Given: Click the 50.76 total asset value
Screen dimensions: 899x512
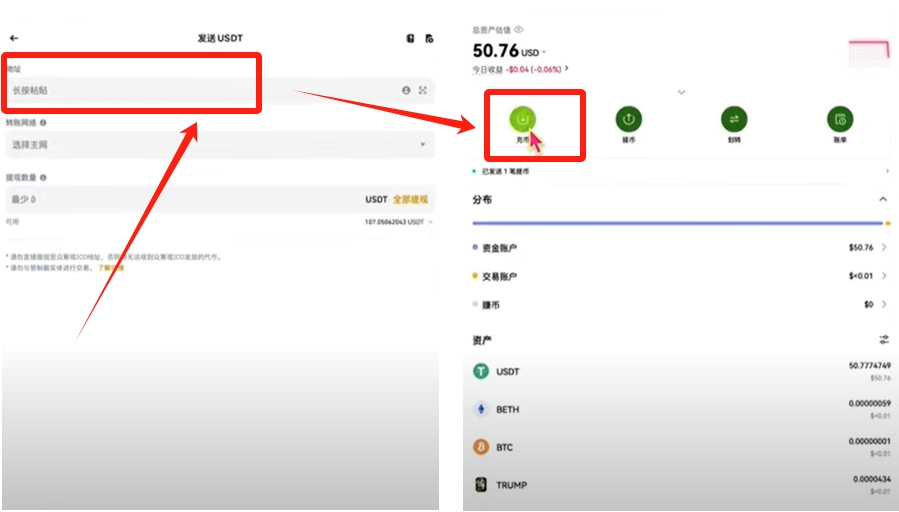Looking at the screenshot, I should (495, 51).
